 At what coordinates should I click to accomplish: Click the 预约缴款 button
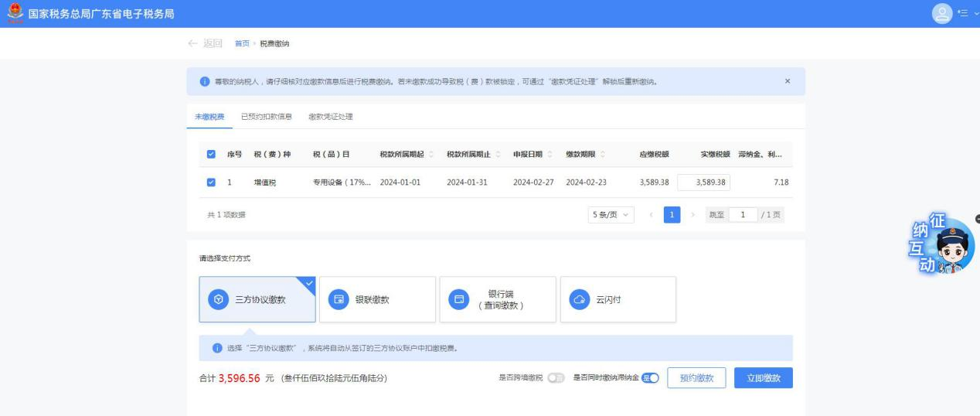(x=696, y=378)
